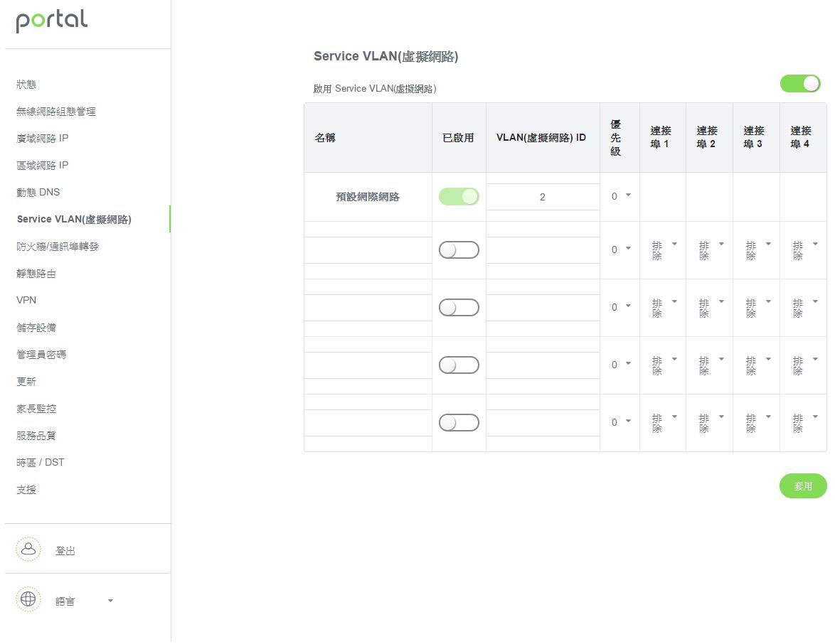835x644 pixels.
Task: Open 連接埠 1 dropdown in third VLAN entry
Action: pyautogui.click(x=664, y=308)
